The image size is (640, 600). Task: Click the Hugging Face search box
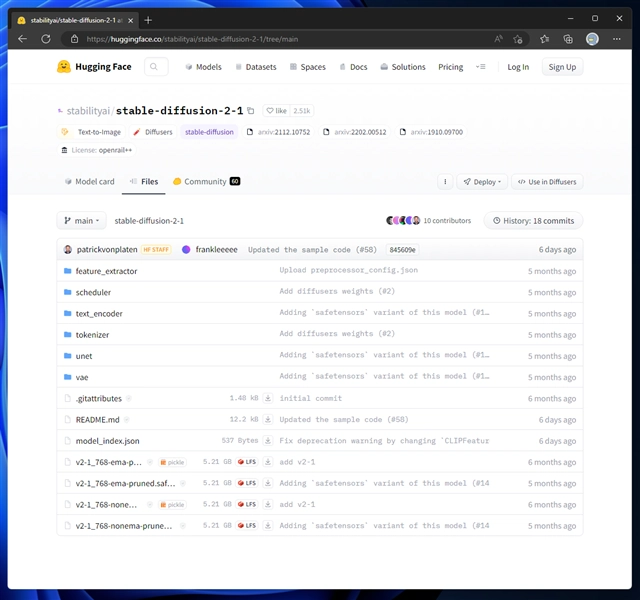[x=156, y=67]
